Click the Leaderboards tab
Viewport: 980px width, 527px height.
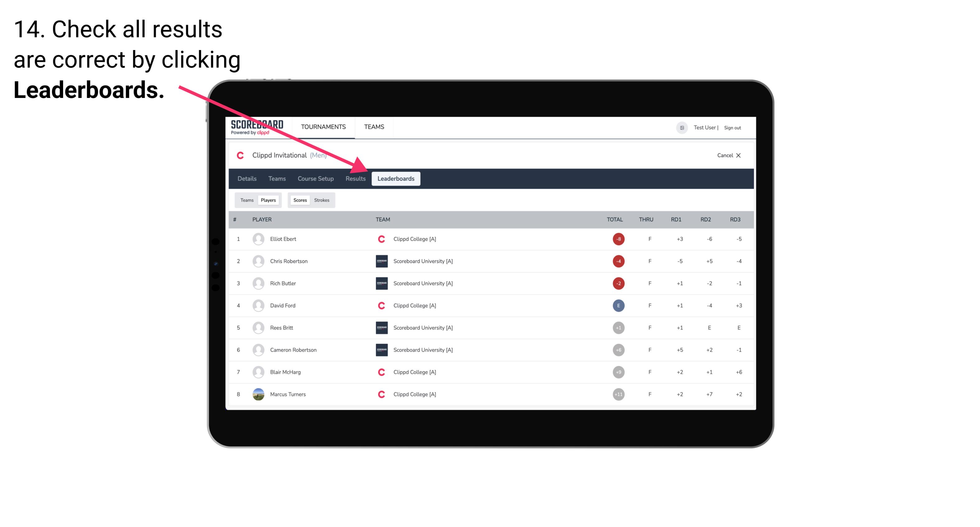coord(396,178)
